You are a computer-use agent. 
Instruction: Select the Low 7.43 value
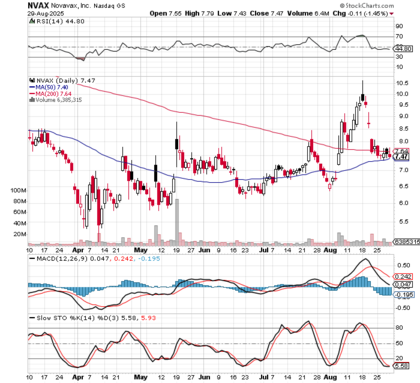click(232, 14)
